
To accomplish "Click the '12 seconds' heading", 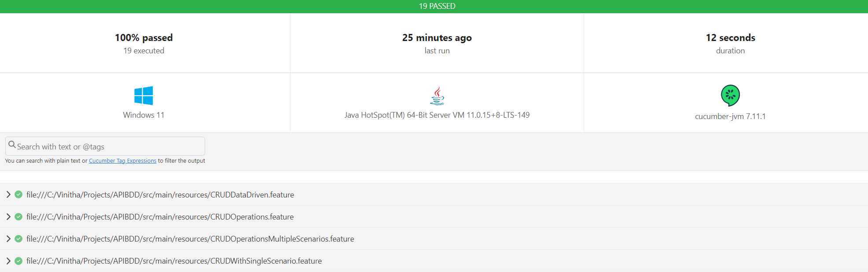I will click(x=731, y=37).
